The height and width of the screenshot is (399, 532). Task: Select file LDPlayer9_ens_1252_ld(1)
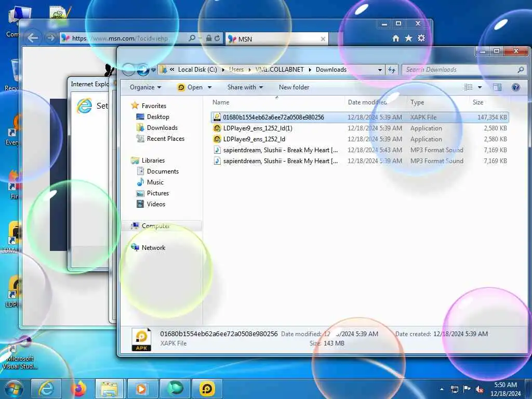point(360,128)
